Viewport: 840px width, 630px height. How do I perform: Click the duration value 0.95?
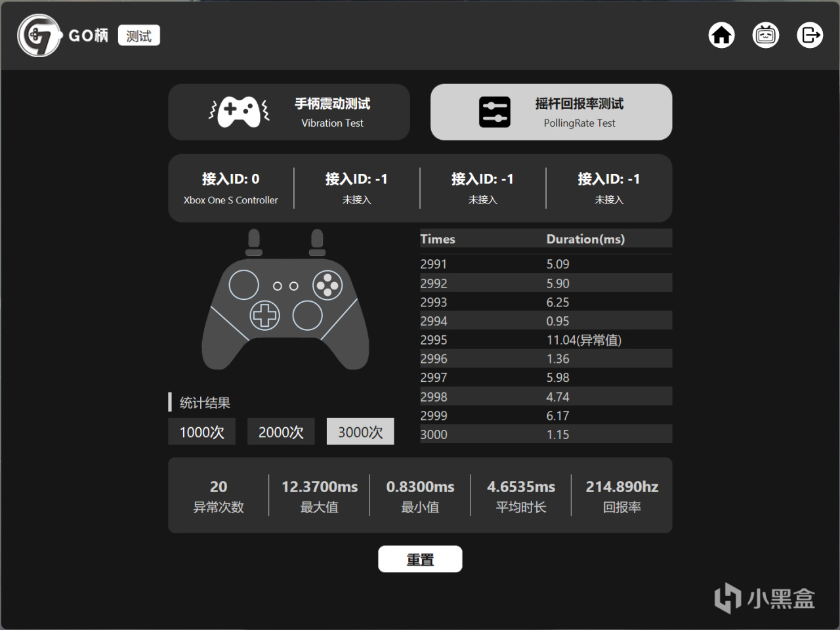click(x=558, y=321)
